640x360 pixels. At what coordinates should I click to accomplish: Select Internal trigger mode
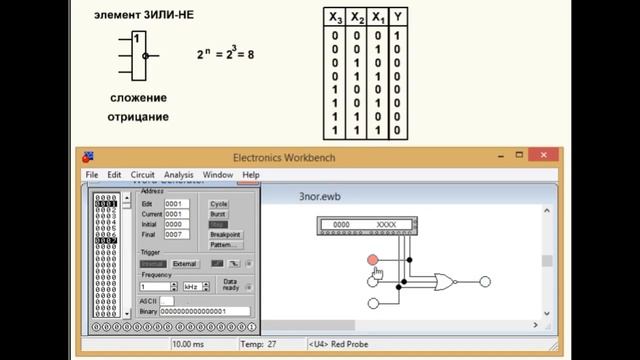point(153,264)
